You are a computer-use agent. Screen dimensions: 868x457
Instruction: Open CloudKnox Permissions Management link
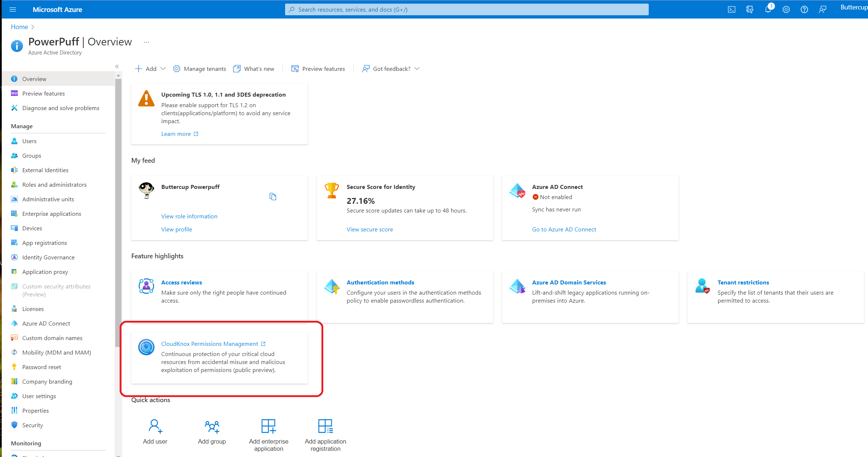[209, 344]
